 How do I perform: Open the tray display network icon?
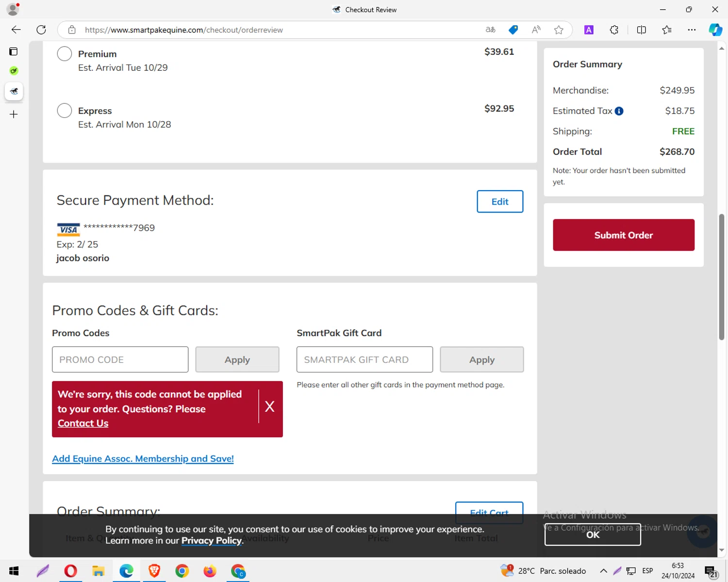(631, 571)
